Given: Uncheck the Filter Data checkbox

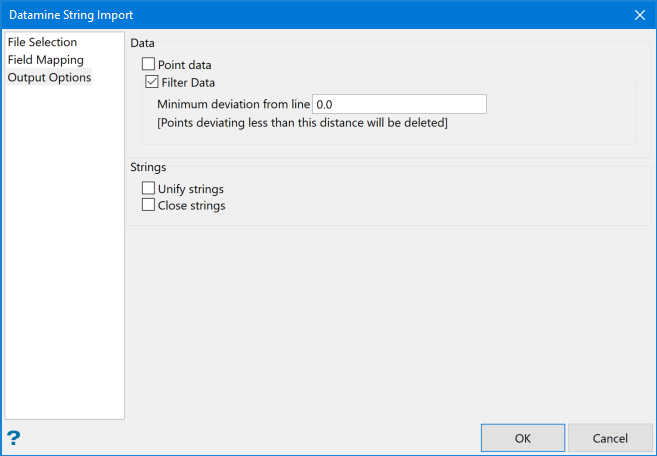Looking at the screenshot, I should pos(153,83).
